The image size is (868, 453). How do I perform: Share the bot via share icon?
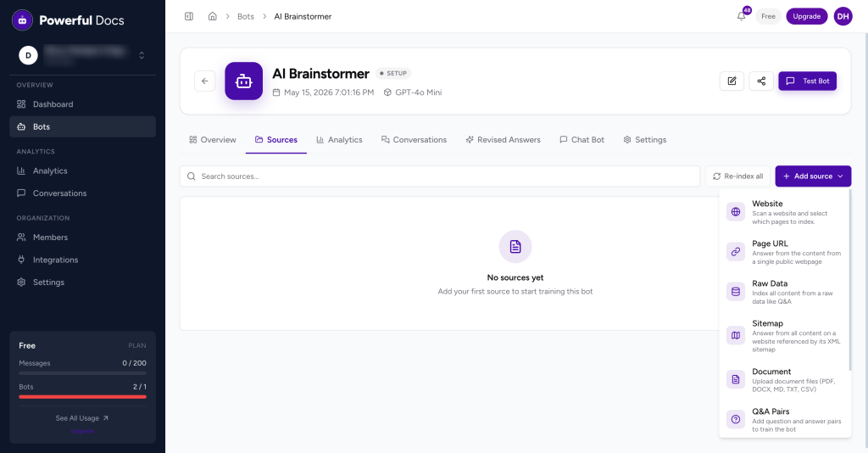761,81
